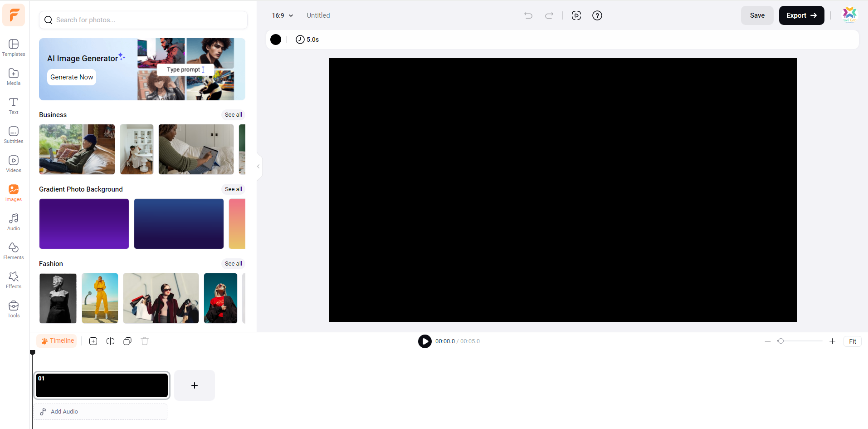Click the Delete scene trash icon
This screenshot has height=429, width=868.
tap(144, 341)
